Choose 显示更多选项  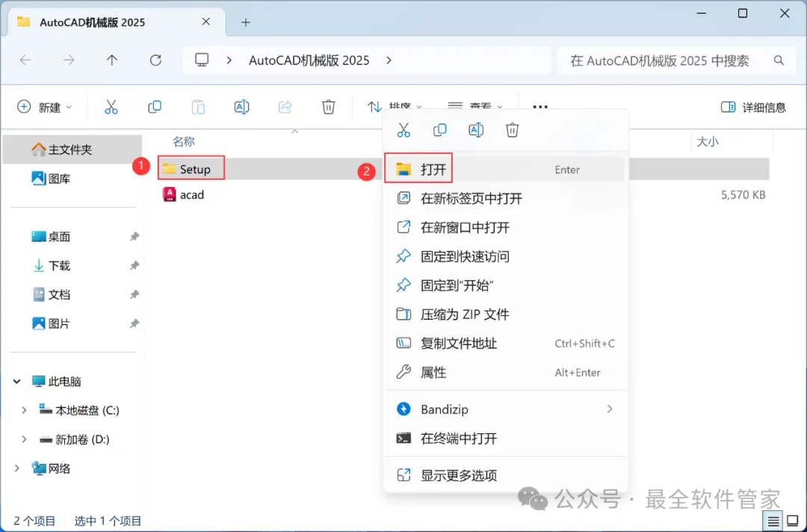[x=505, y=475]
